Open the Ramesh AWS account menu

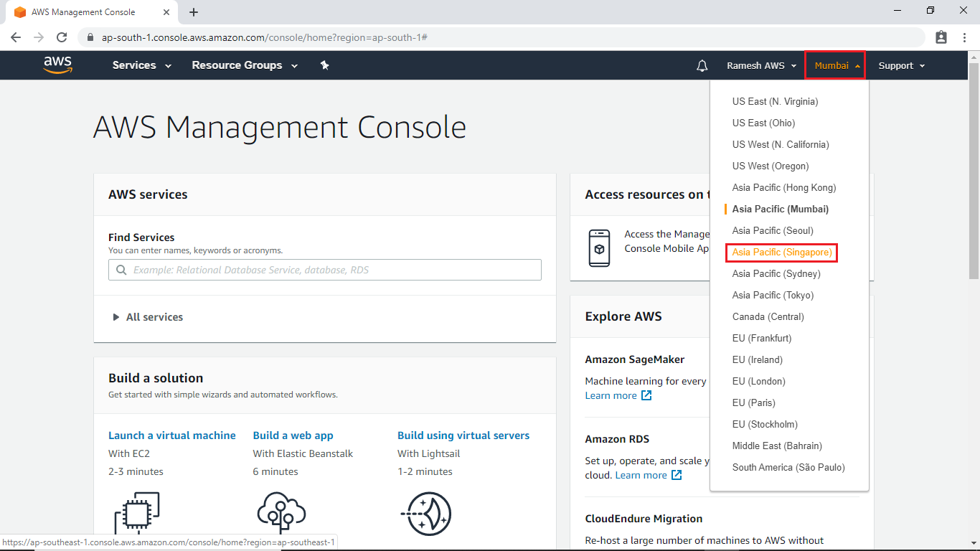761,66
